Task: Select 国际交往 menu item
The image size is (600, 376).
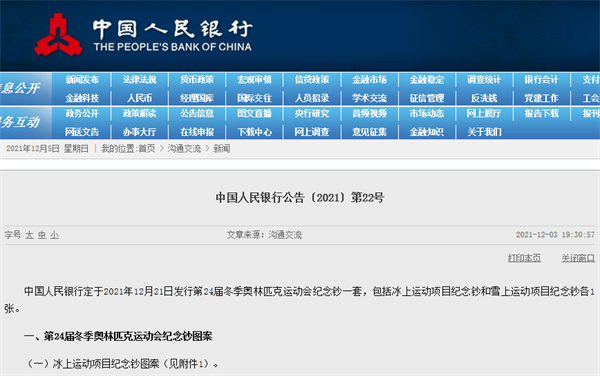Action: tap(254, 98)
